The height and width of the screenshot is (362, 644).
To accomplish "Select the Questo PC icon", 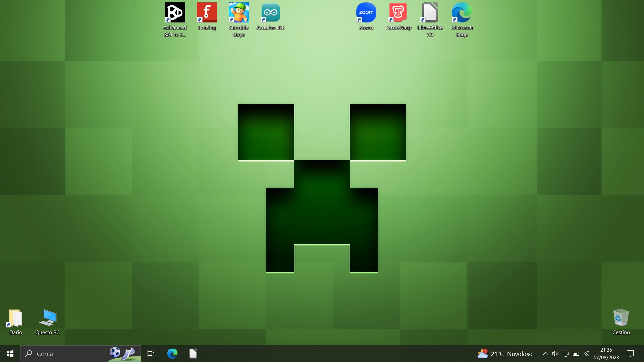I will pos(47,318).
